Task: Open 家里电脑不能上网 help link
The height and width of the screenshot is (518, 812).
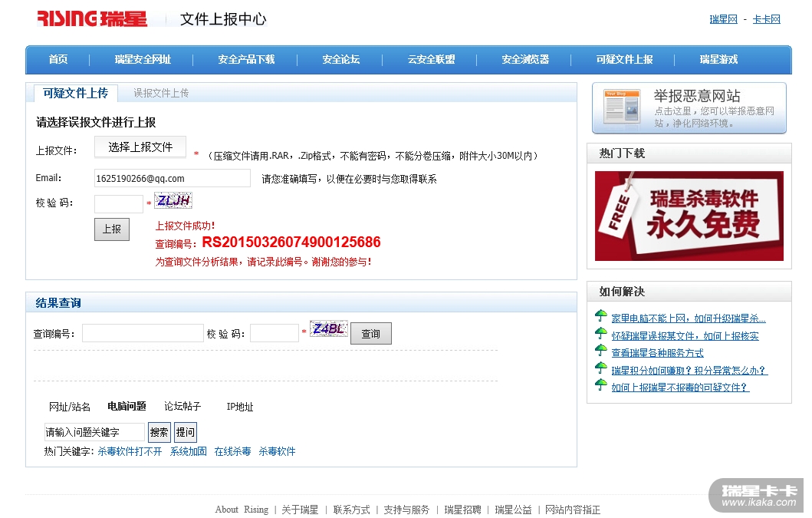Action: tap(689, 318)
